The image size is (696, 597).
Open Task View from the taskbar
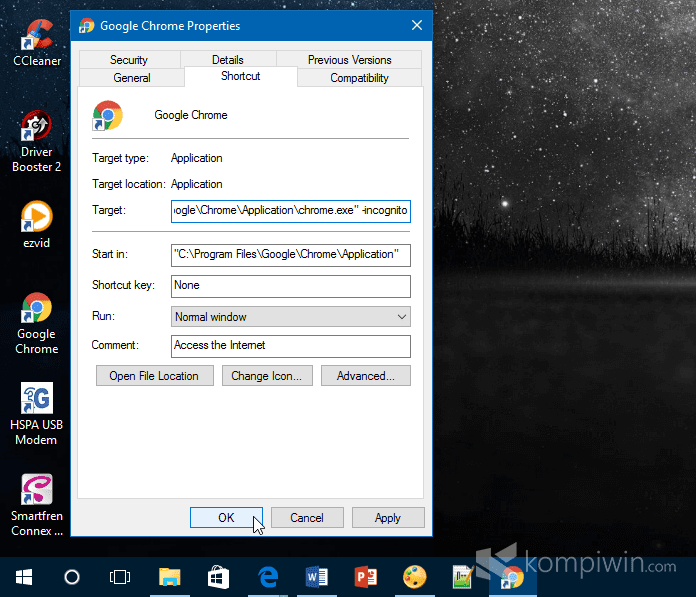tap(120, 577)
